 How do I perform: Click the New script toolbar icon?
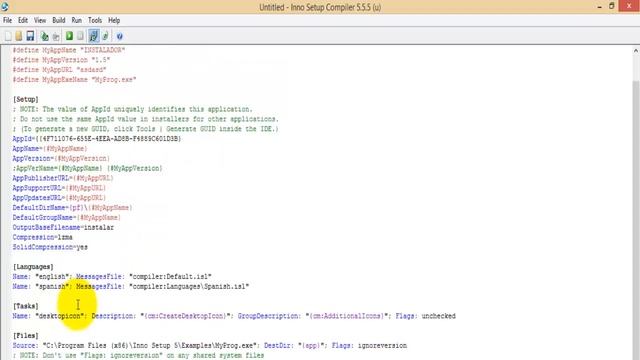click(8, 36)
